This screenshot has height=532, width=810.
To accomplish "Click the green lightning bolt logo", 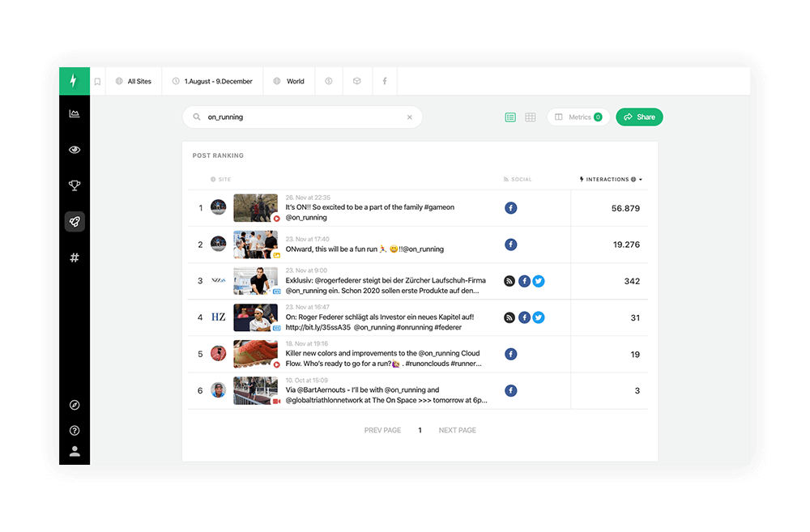I will (74, 81).
